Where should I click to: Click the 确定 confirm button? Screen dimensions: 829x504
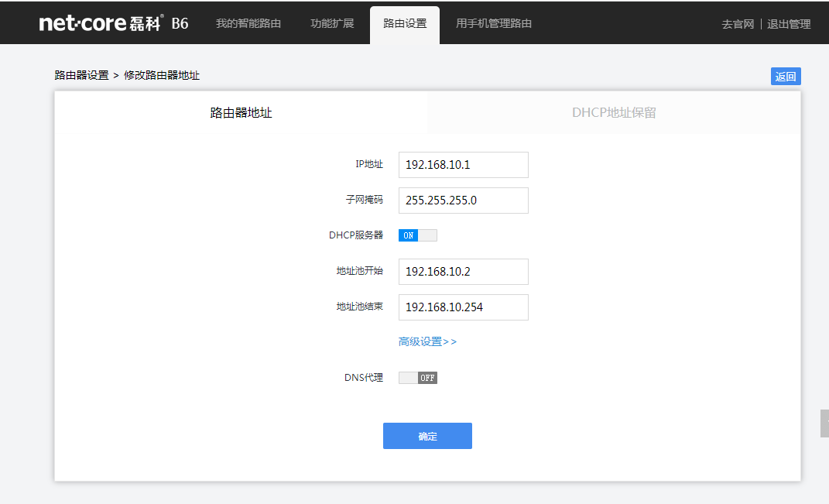pos(427,436)
